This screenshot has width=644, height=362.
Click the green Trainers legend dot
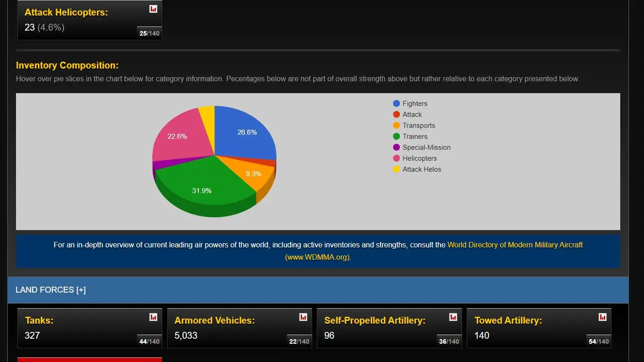point(396,136)
